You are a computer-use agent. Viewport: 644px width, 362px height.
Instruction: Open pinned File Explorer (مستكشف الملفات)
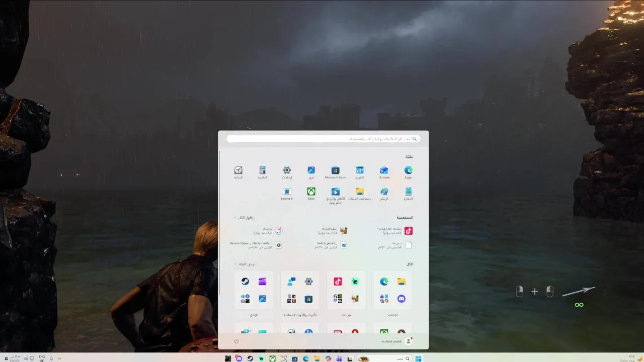tap(360, 194)
